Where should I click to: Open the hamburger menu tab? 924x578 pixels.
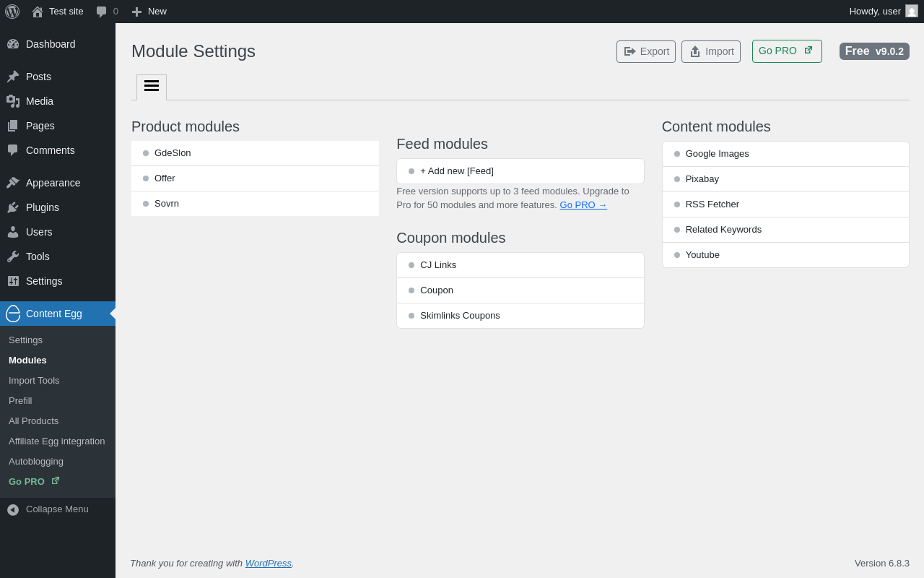(152, 86)
